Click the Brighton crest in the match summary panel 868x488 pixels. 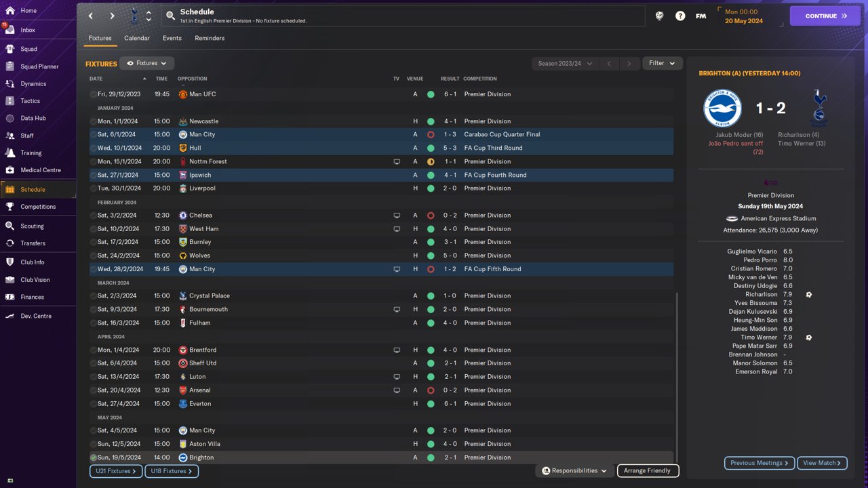(722, 108)
